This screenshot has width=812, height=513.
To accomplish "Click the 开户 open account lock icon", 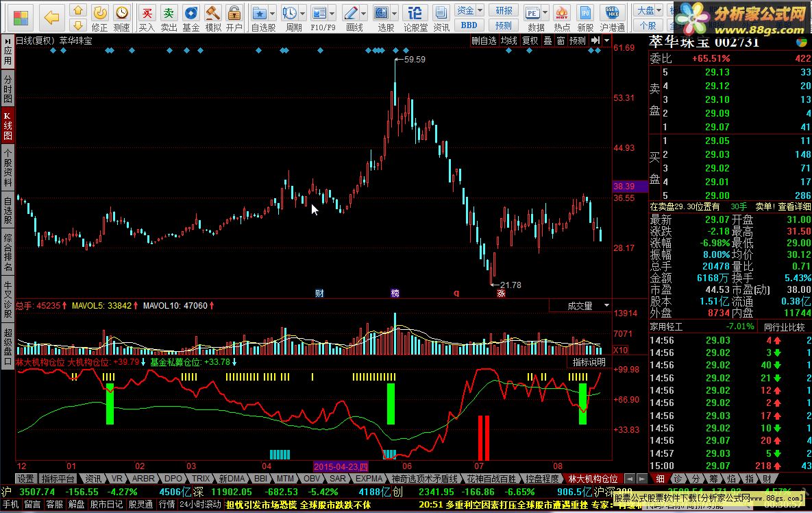I will (234, 18).
